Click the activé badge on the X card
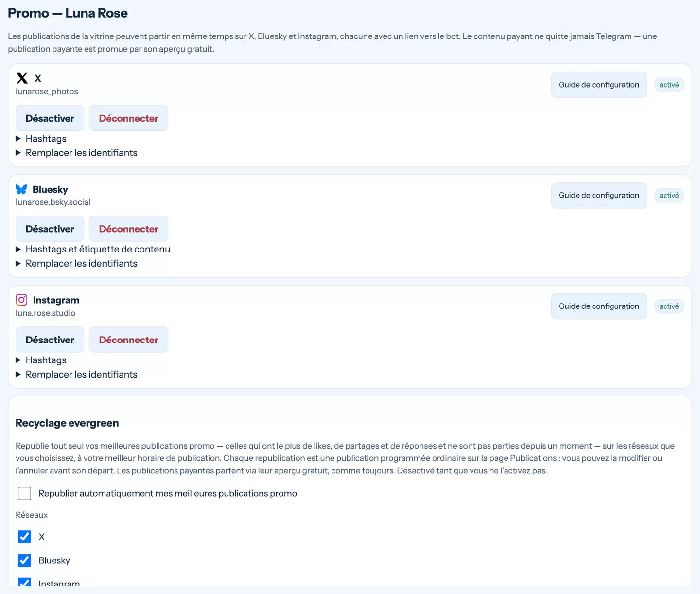The image size is (700, 594). [x=669, y=85]
